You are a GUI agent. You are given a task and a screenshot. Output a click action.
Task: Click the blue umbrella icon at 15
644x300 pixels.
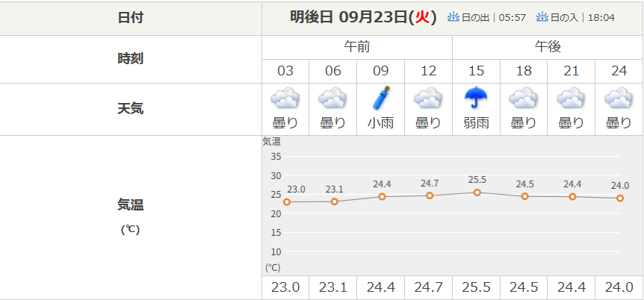click(477, 99)
